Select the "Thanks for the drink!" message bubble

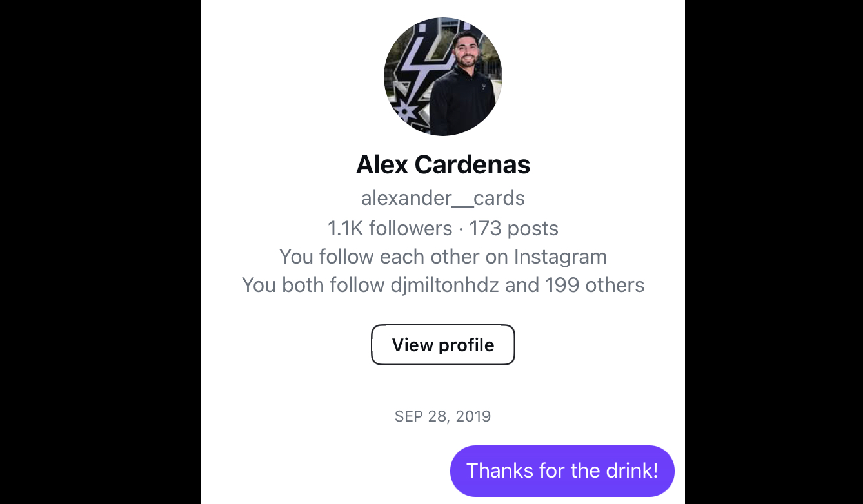click(562, 470)
